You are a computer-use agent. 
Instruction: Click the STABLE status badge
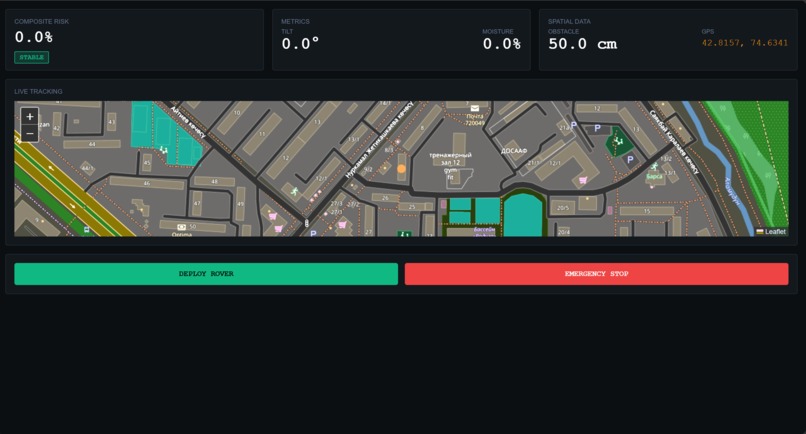point(32,58)
